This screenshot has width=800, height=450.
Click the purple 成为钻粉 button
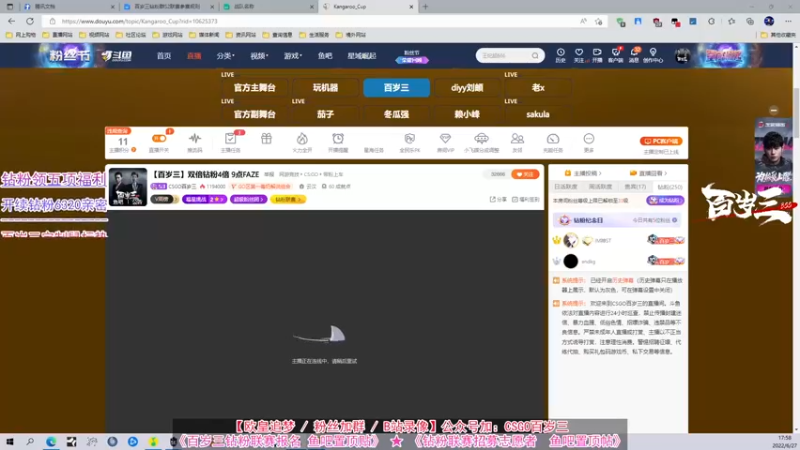coord(665,201)
